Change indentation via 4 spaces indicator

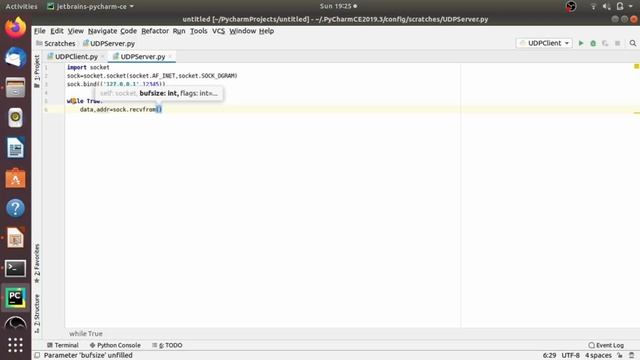click(x=598, y=356)
